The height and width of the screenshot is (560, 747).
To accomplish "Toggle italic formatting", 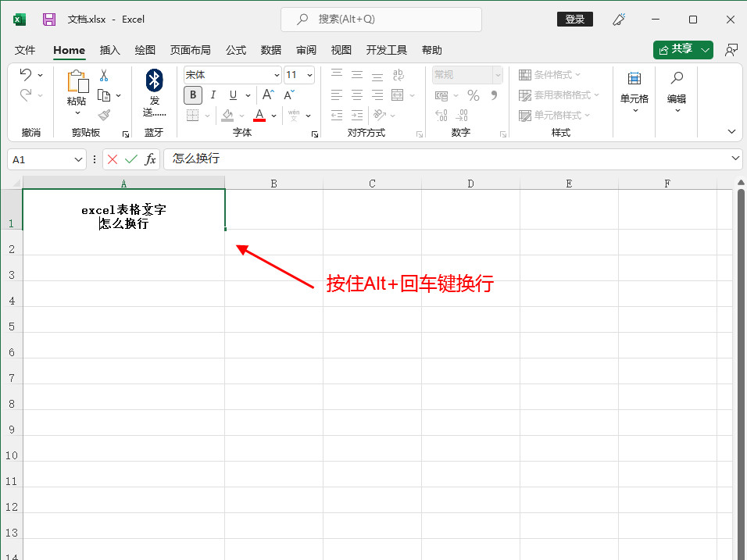I will pos(213,95).
